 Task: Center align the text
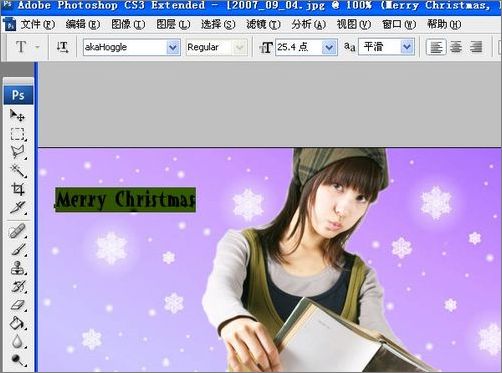click(x=456, y=47)
